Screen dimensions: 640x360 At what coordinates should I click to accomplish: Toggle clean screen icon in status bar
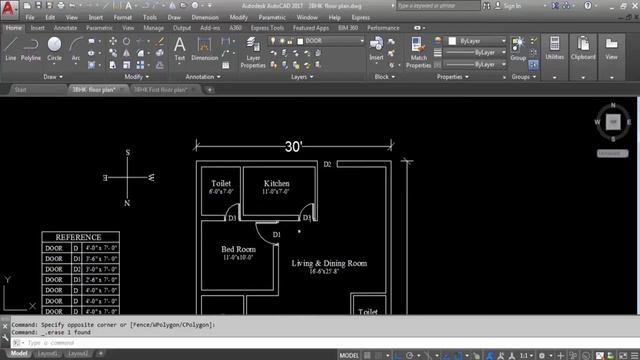click(623, 356)
